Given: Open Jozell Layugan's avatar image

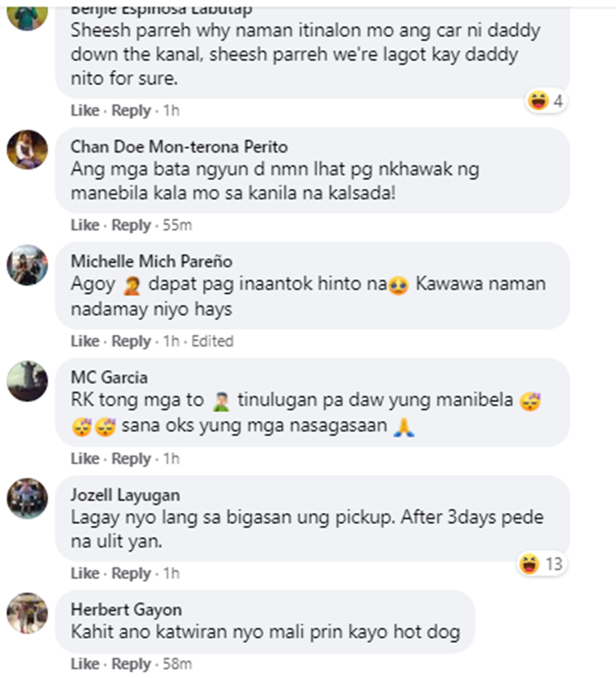Looking at the screenshot, I should coord(27,498).
